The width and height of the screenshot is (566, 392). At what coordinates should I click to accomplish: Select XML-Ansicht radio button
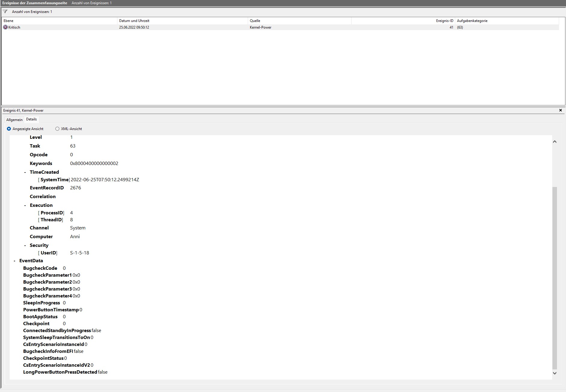57,129
